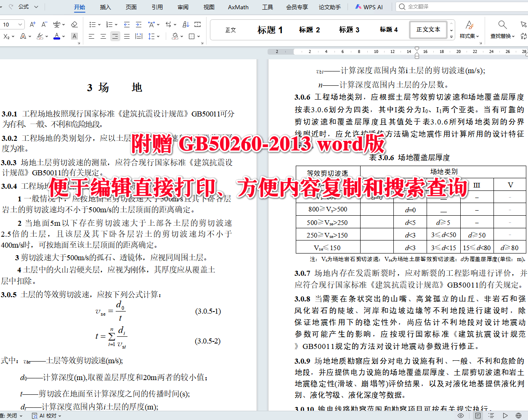Click the phonetic guide (變) icon
Screen dimensions: 528x420
tap(57, 24)
